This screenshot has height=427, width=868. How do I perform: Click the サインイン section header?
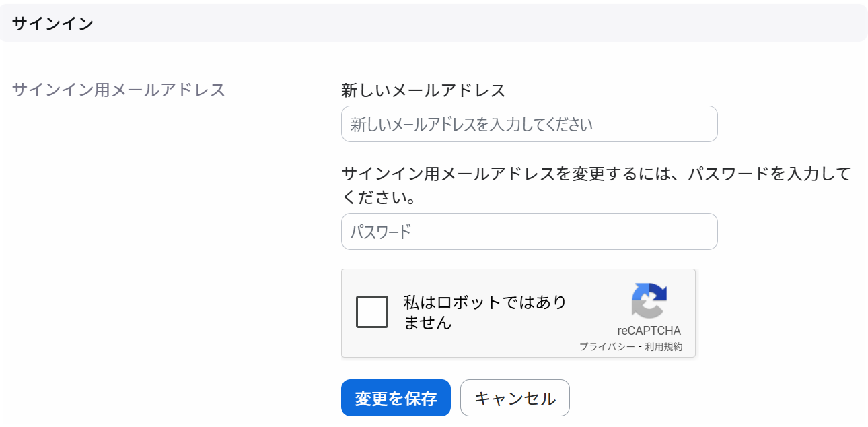(x=52, y=24)
